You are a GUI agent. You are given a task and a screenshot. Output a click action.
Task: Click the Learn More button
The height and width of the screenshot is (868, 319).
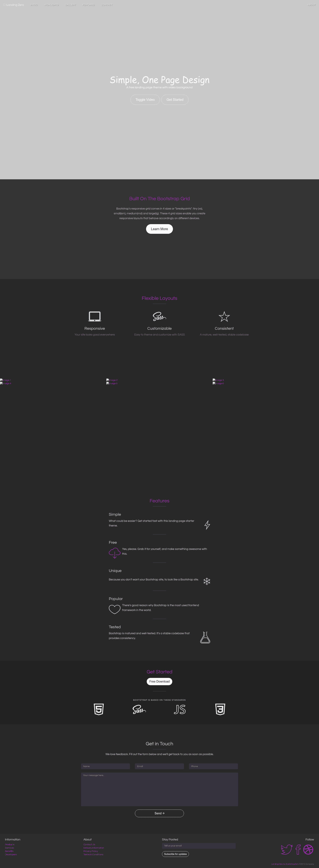point(159,229)
